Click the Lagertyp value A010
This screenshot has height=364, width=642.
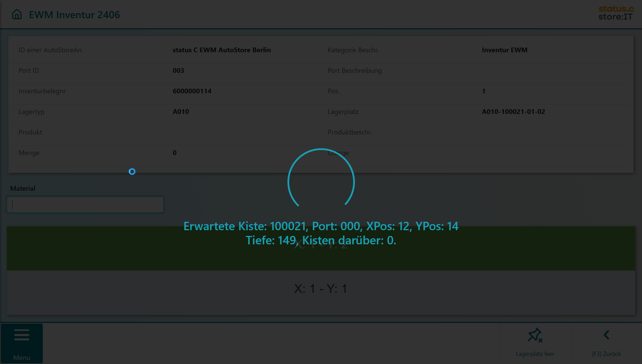[181, 112]
